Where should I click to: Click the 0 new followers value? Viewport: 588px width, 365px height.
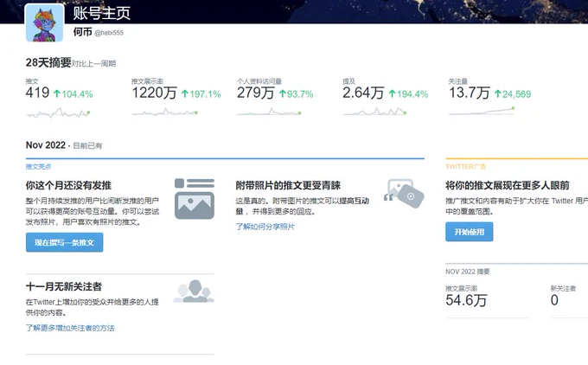(554, 300)
